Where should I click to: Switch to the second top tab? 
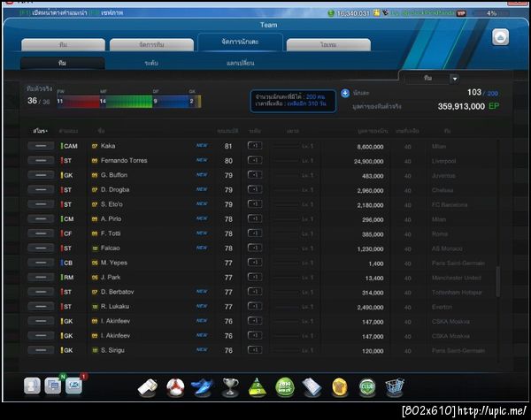point(151,45)
